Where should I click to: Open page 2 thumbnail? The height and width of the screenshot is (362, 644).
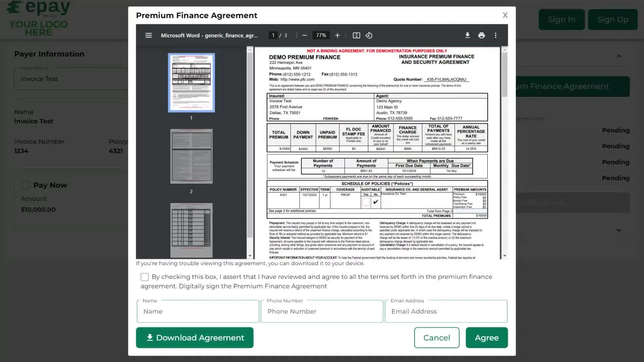click(191, 156)
